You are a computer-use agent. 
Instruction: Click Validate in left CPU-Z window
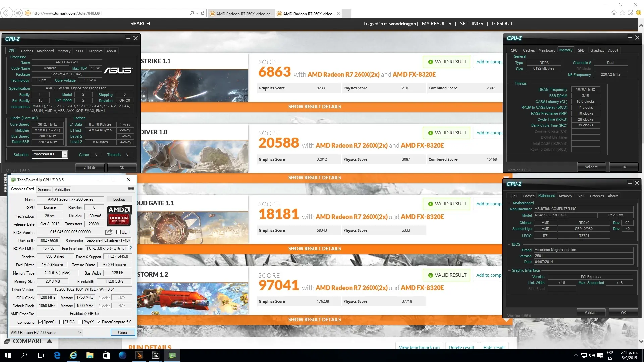pyautogui.click(x=90, y=168)
